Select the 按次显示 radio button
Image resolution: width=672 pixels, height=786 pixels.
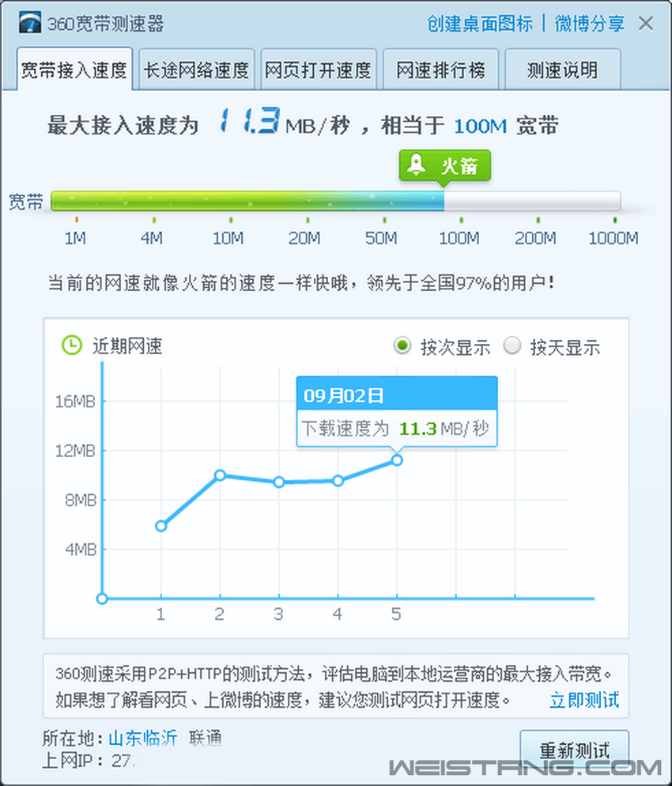click(403, 346)
